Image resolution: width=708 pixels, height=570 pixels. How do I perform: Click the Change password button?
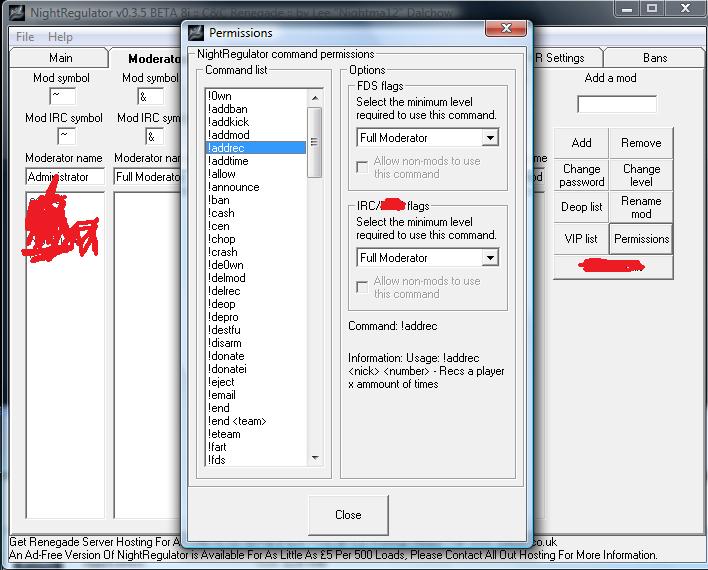tap(581, 176)
